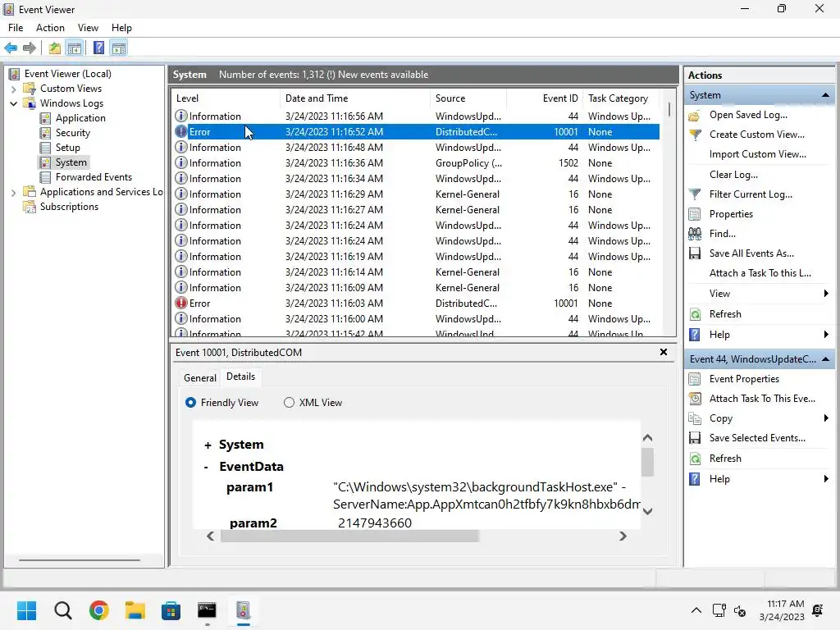Collapse the Windows Logs tree node
Screen dimensions: 840x630
pyautogui.click(x=14, y=103)
